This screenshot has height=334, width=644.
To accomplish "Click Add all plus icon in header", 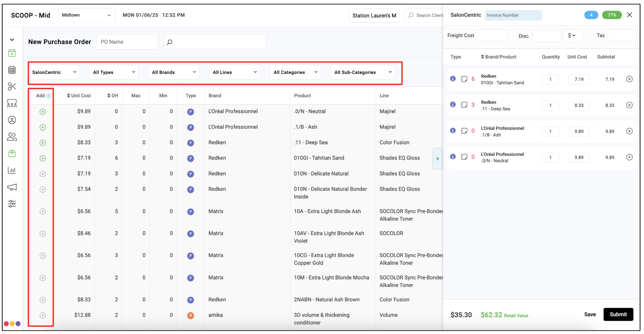I will tap(49, 96).
